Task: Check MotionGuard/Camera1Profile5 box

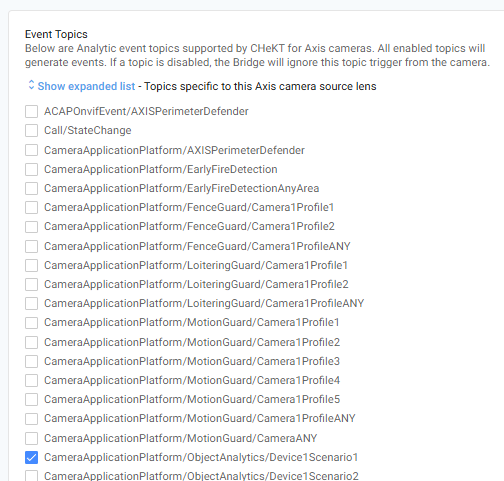Action: coord(31,399)
